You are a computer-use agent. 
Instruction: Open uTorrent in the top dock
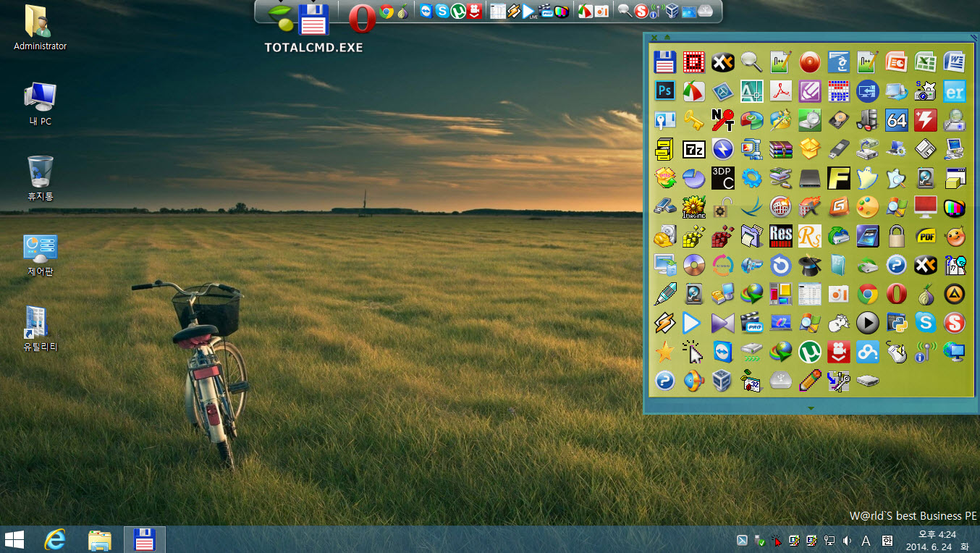[x=457, y=12]
